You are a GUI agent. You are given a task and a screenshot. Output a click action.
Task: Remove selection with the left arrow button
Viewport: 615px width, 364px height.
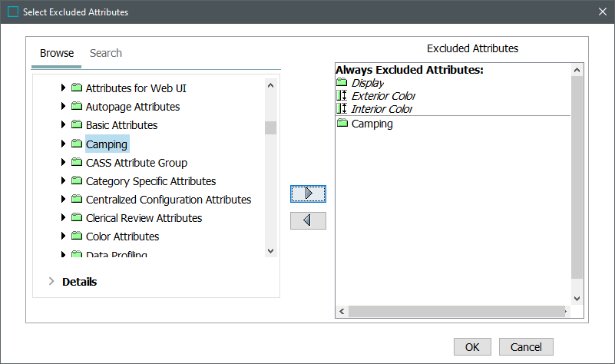(308, 220)
